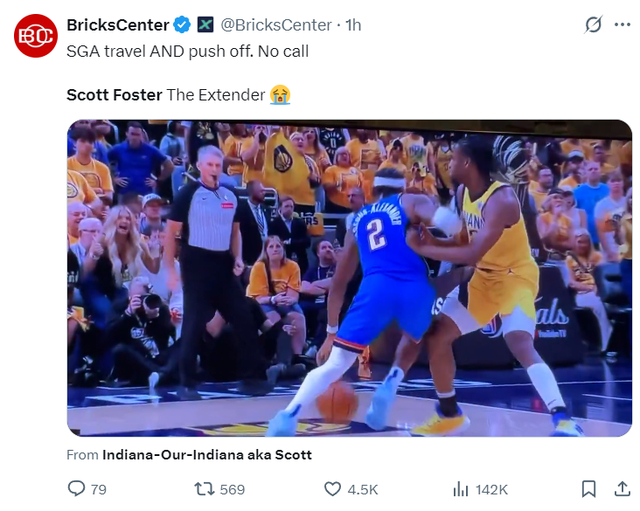Open the post via its 1h timestamp
This screenshot has width=640, height=511.
[x=353, y=24]
